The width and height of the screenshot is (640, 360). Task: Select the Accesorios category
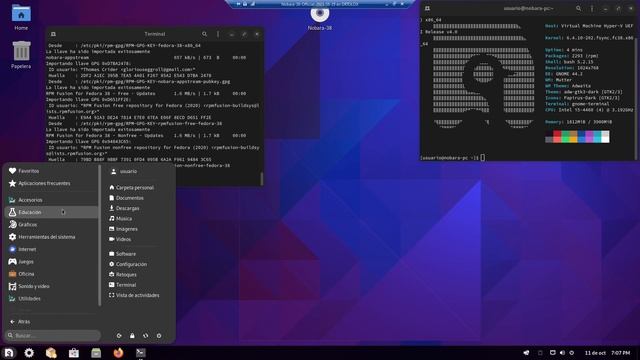point(51,200)
